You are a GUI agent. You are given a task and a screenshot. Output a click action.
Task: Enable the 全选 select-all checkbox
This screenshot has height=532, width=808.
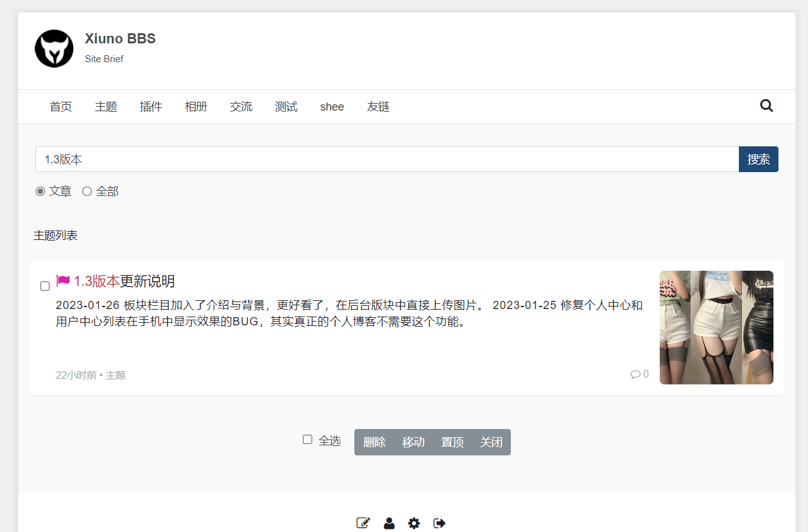pos(307,440)
